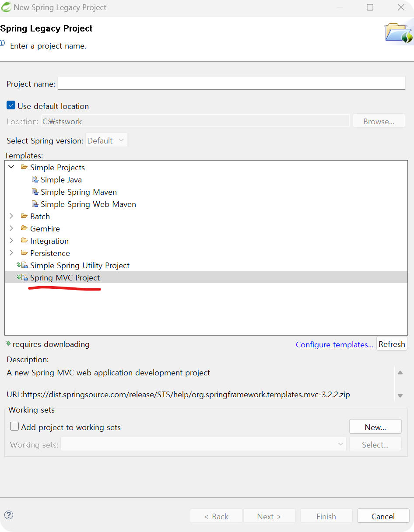Viewport: 414px width, 532px height.
Task: Focus the Project name input field
Action: point(232,83)
